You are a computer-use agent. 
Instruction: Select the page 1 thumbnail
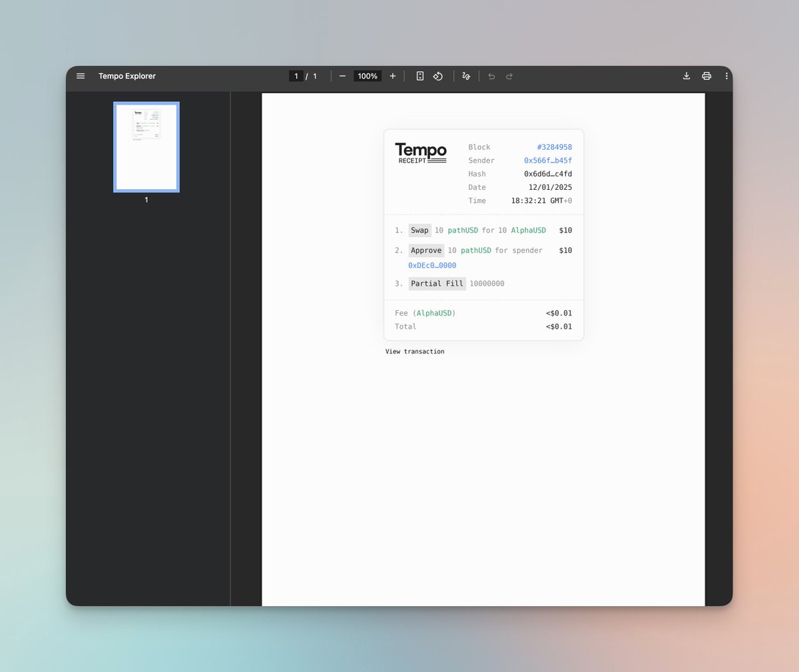pyautogui.click(x=146, y=147)
